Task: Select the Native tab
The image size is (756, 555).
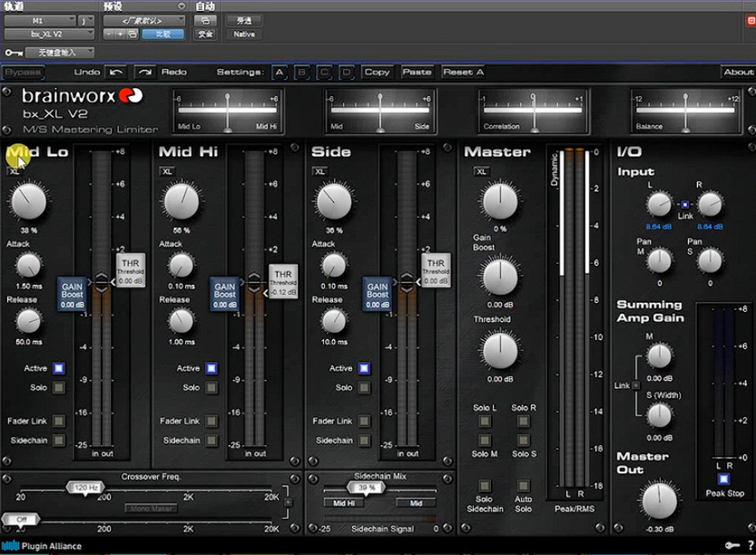Action: coord(241,34)
